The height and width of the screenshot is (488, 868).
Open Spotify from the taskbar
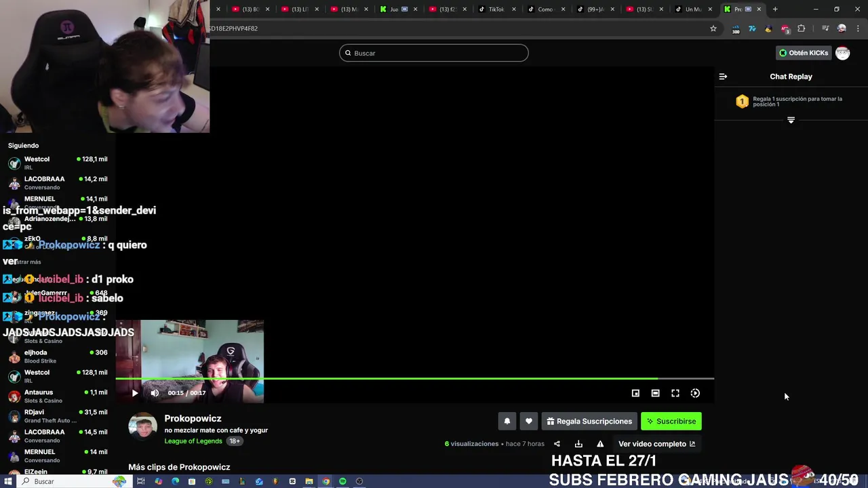point(342,481)
